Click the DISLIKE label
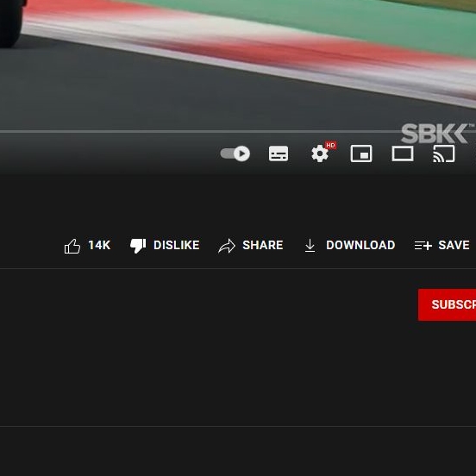The width and height of the screenshot is (476, 476). (x=177, y=245)
